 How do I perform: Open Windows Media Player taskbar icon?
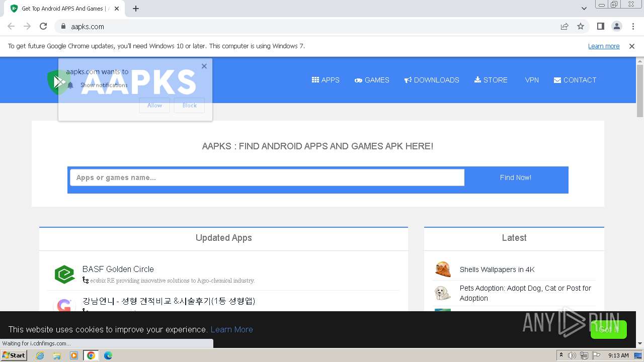pyautogui.click(x=74, y=355)
